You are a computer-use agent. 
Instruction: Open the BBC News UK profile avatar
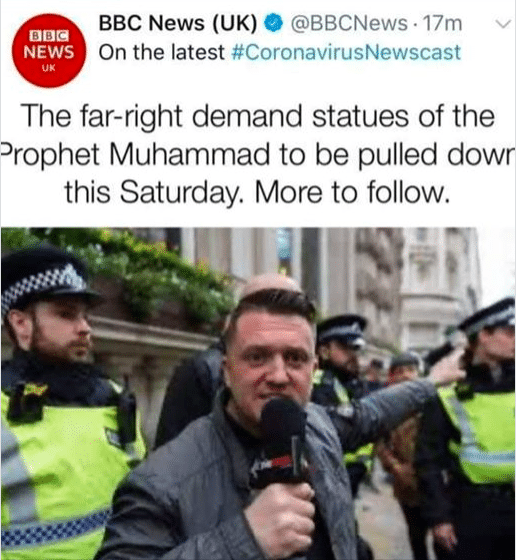[x=49, y=51]
